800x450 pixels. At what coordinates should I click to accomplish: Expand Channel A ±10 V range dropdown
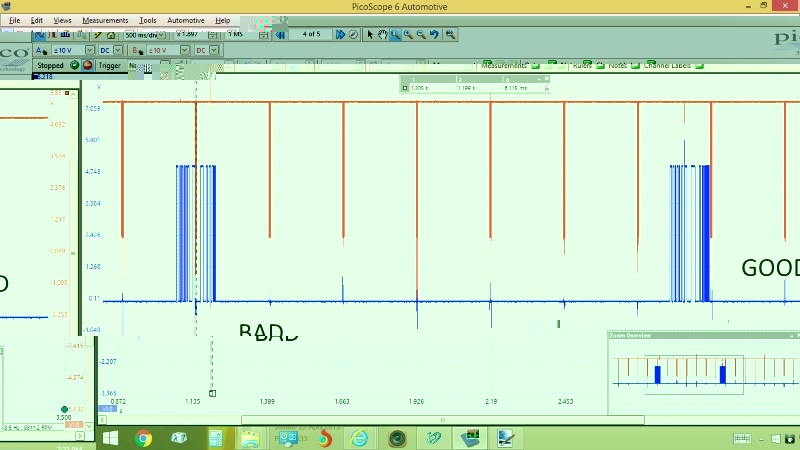click(89, 50)
